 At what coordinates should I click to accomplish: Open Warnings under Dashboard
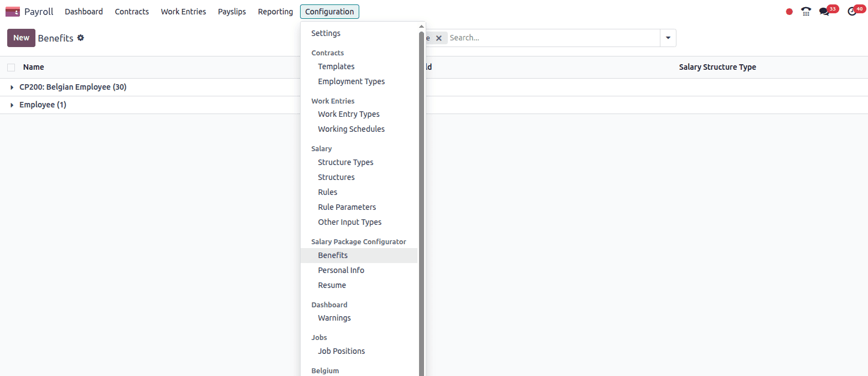click(x=359, y=318)
